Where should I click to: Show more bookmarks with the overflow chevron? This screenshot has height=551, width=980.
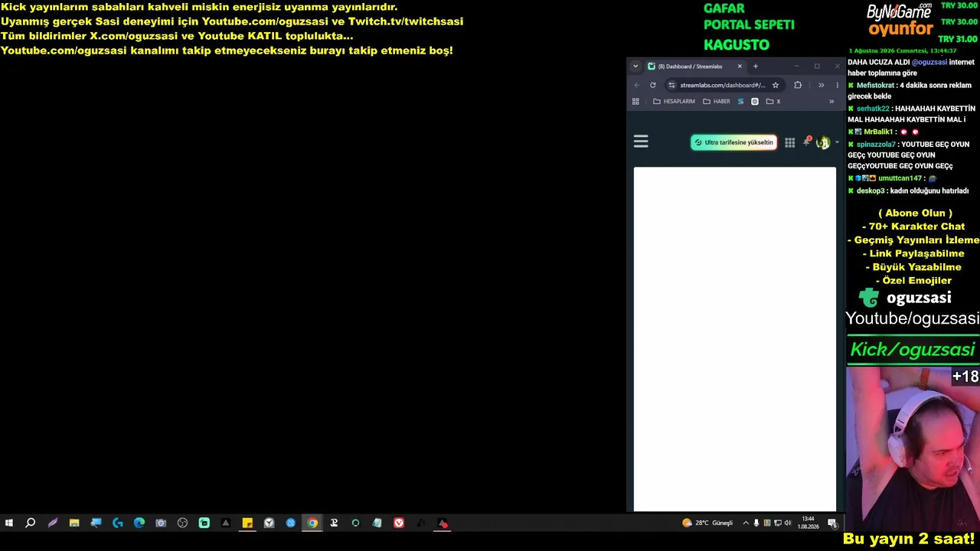pos(831,101)
